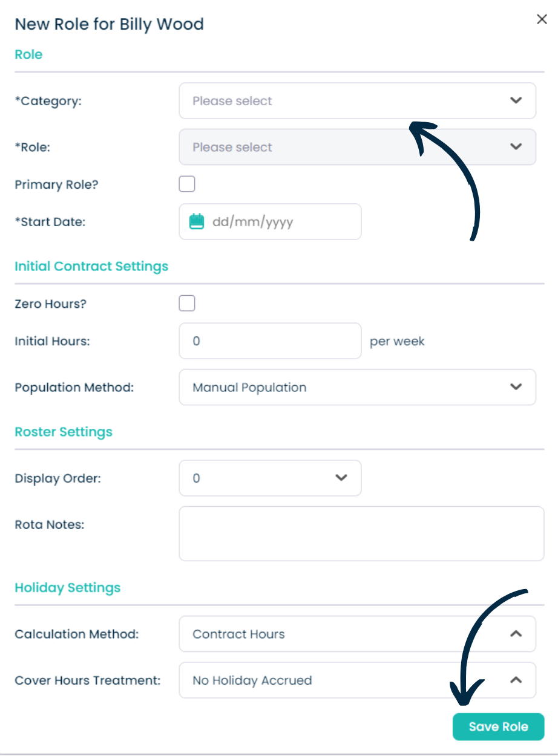The height and width of the screenshot is (756, 558).
Task: Expand the Manual Population dropdown
Action: (358, 387)
